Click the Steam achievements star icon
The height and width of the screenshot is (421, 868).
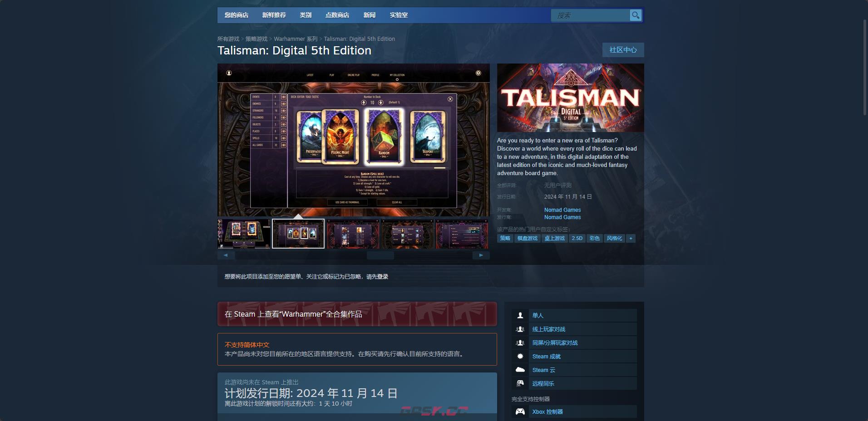tap(520, 356)
